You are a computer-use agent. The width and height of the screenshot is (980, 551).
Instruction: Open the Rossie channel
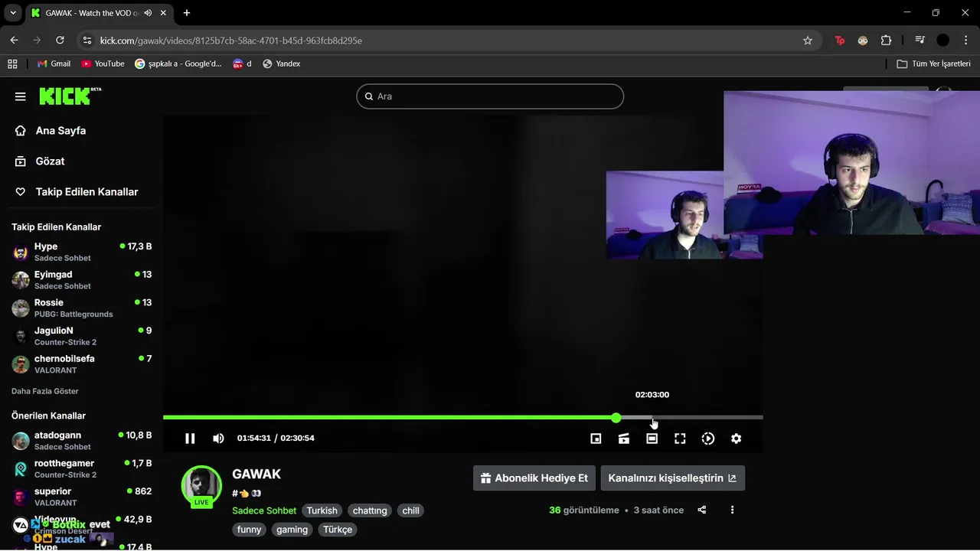coord(81,308)
